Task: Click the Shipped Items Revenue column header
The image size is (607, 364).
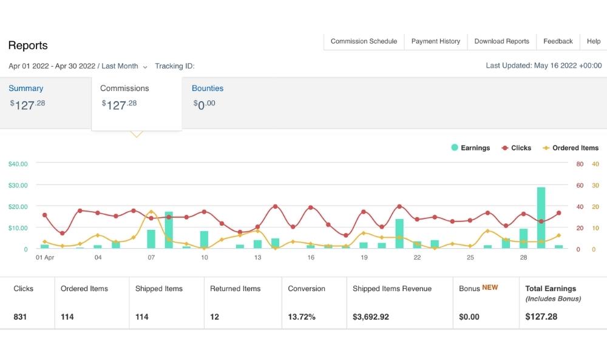Action: click(x=392, y=289)
